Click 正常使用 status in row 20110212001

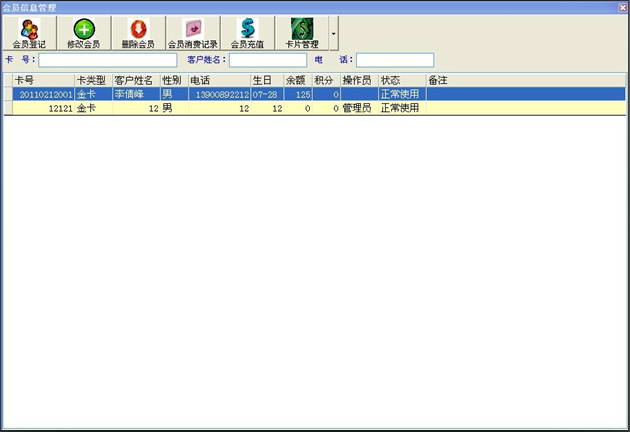[x=402, y=94]
